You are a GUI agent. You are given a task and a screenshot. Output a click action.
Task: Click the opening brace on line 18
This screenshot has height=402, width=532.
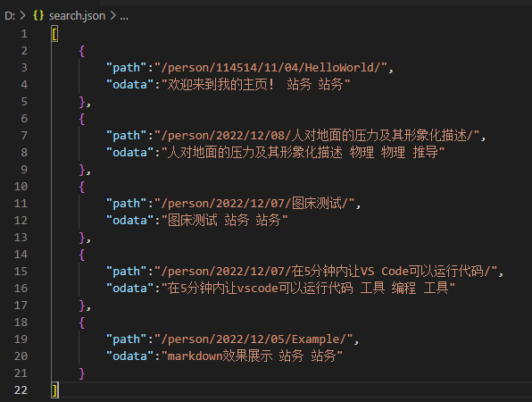tap(81, 322)
